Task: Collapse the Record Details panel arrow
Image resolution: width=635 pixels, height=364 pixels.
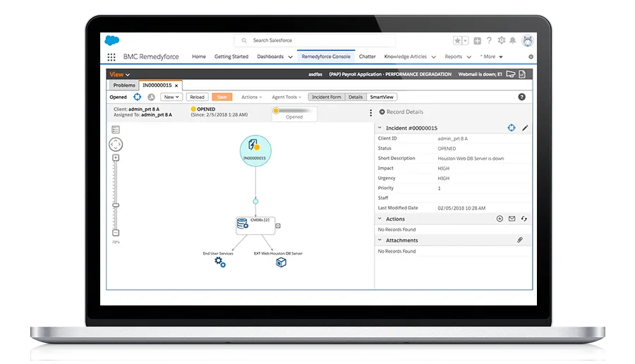Action: coord(382,111)
